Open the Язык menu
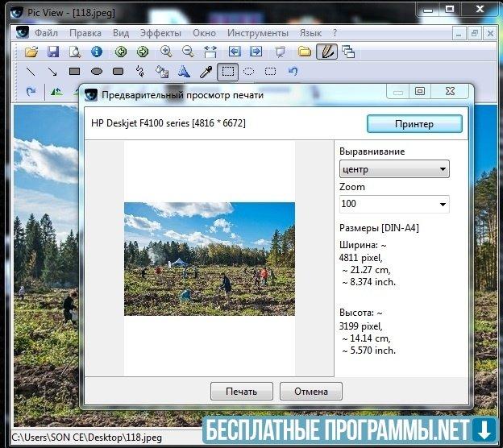Image resolution: width=503 pixels, height=448 pixels. (310, 33)
